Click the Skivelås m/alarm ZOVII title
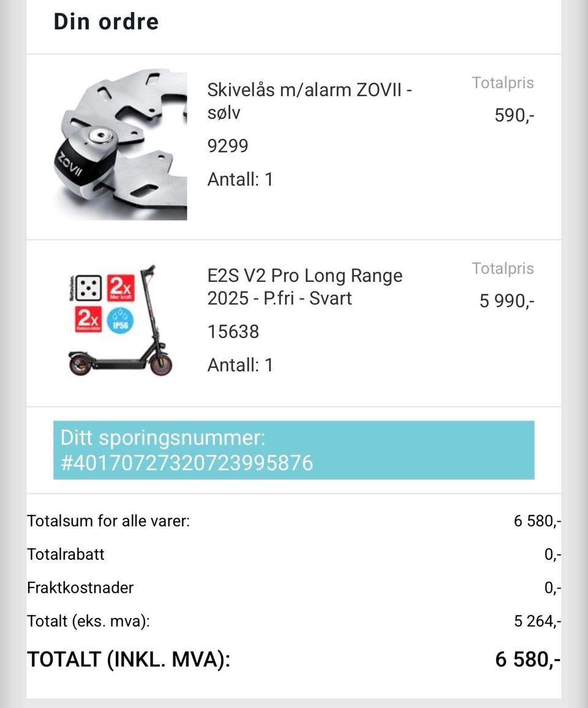Image resolution: width=588 pixels, height=708 pixels. [309, 101]
